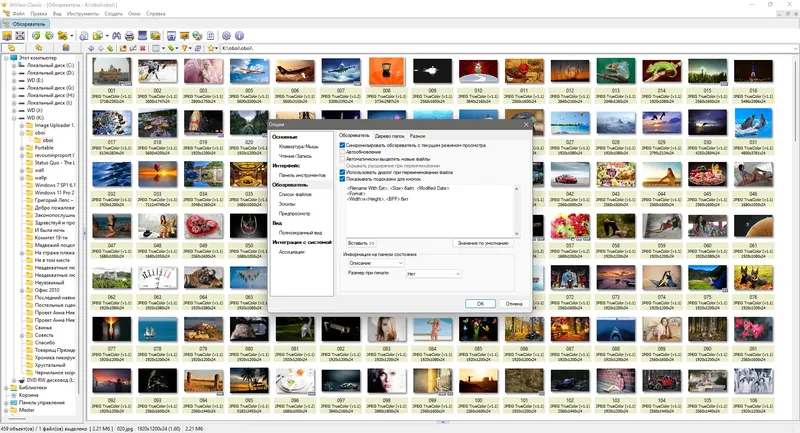
Task: Click the Вставить >> button
Action: click(x=361, y=243)
